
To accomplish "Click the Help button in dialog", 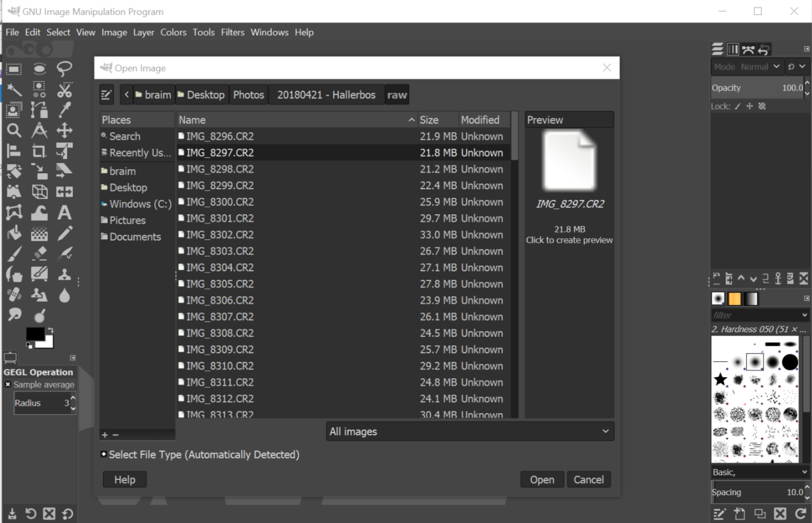I will [x=124, y=480].
